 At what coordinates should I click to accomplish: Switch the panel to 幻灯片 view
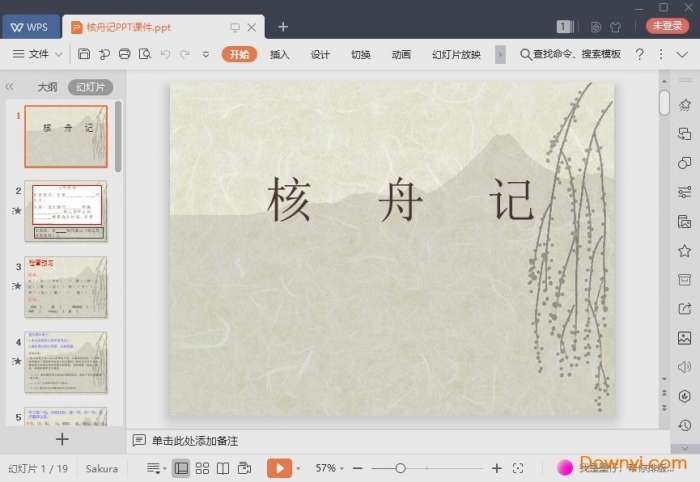(91, 87)
